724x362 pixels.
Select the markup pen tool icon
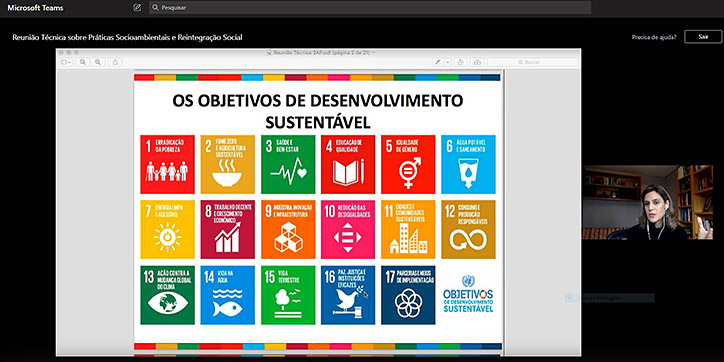[438, 62]
